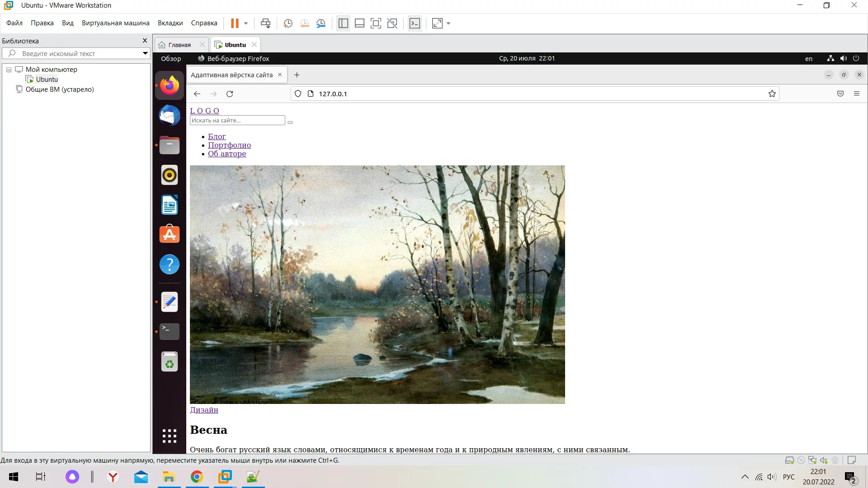The image size is (868, 488).
Task: Click the spring landscape painting image
Action: pyautogui.click(x=377, y=285)
